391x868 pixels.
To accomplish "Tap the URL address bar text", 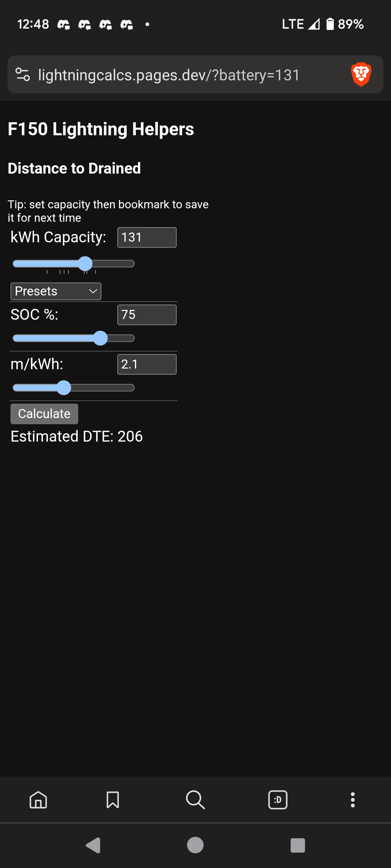I will [x=169, y=75].
